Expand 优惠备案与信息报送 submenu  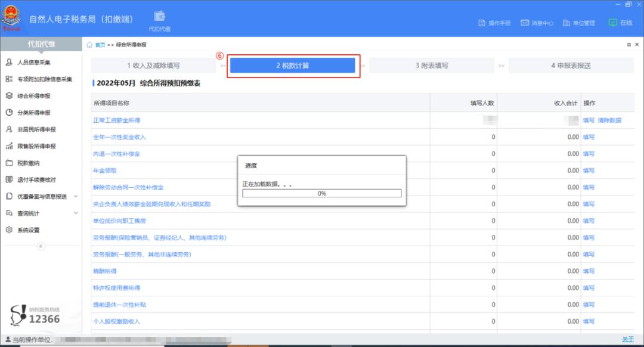75,196
